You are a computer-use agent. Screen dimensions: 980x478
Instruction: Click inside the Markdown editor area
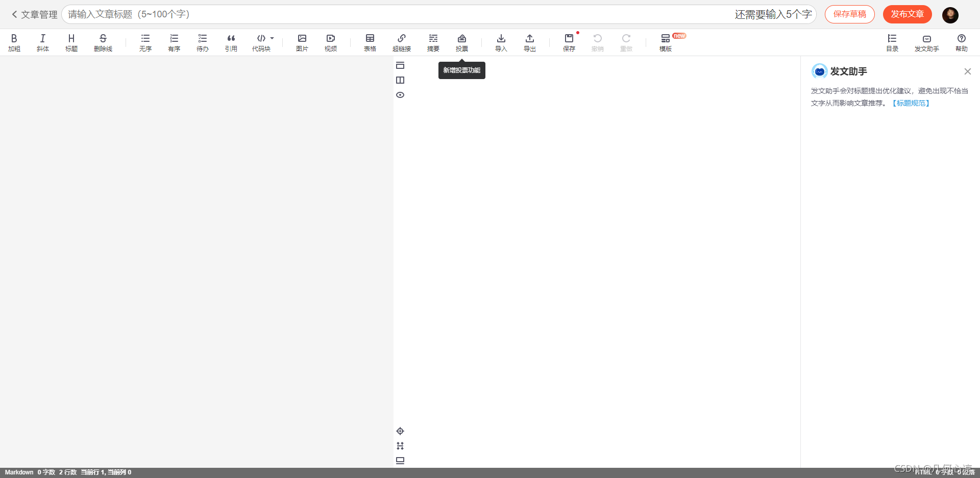(x=197, y=262)
